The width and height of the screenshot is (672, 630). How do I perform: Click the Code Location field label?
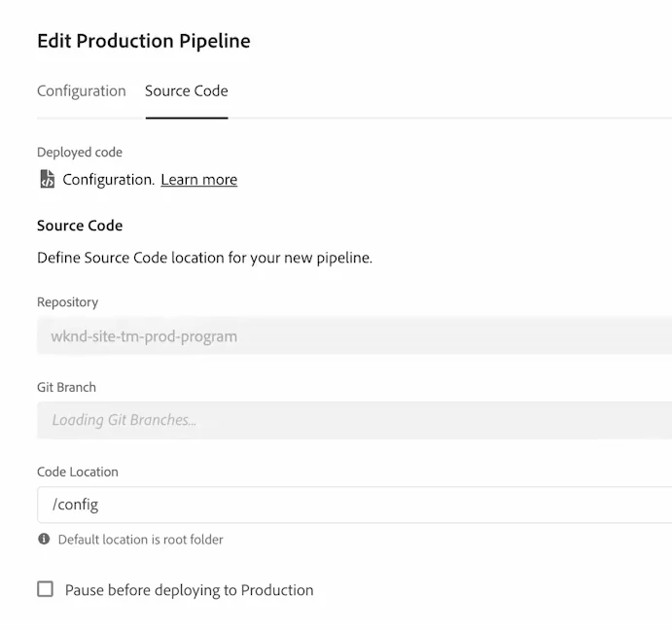tap(78, 472)
